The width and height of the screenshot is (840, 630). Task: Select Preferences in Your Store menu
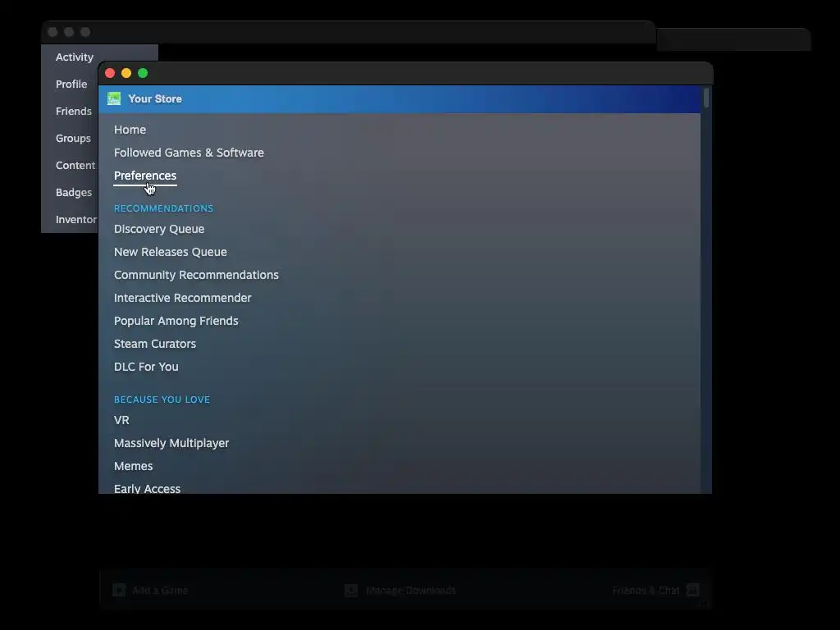tap(144, 176)
